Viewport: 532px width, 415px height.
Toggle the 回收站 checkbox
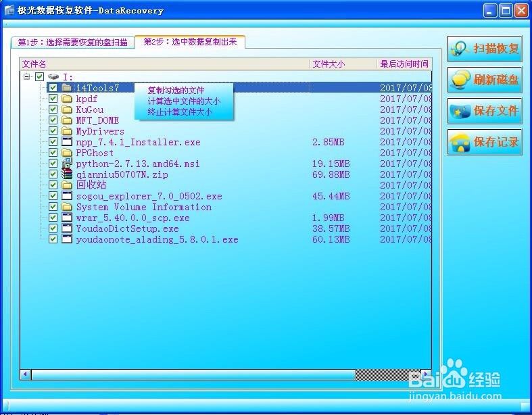[x=53, y=185]
